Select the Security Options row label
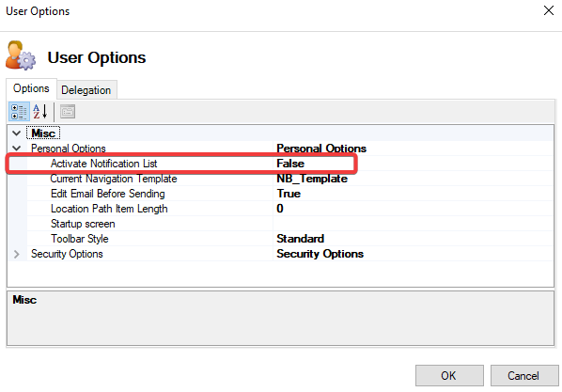The height and width of the screenshot is (392, 562). point(67,254)
